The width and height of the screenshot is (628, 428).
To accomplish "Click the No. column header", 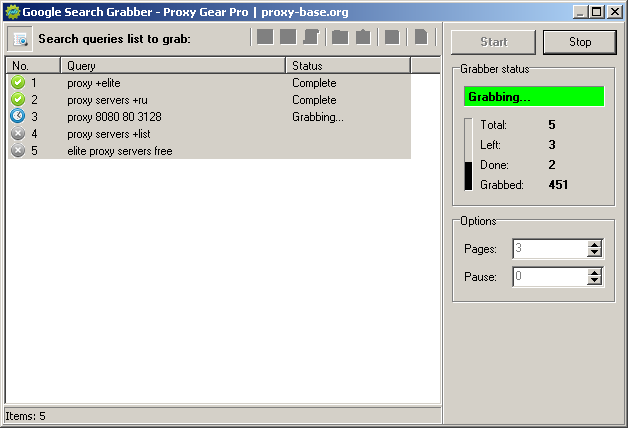I will point(33,65).
